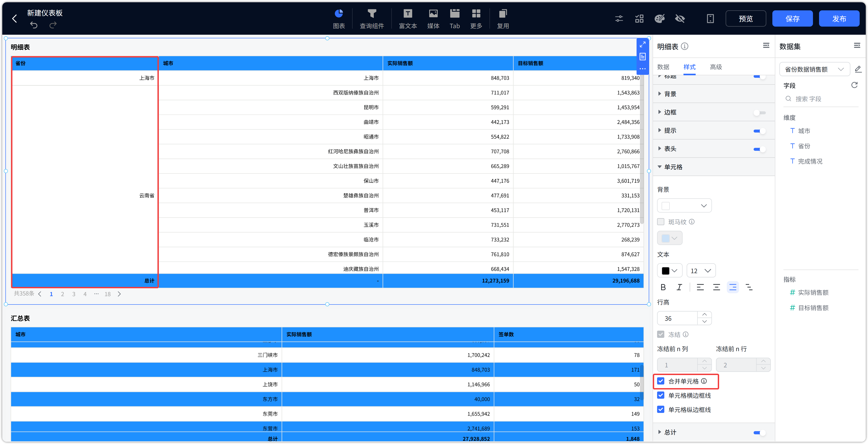This screenshot has width=868, height=444.
Task: Open the layout grid icon
Action: click(x=639, y=18)
